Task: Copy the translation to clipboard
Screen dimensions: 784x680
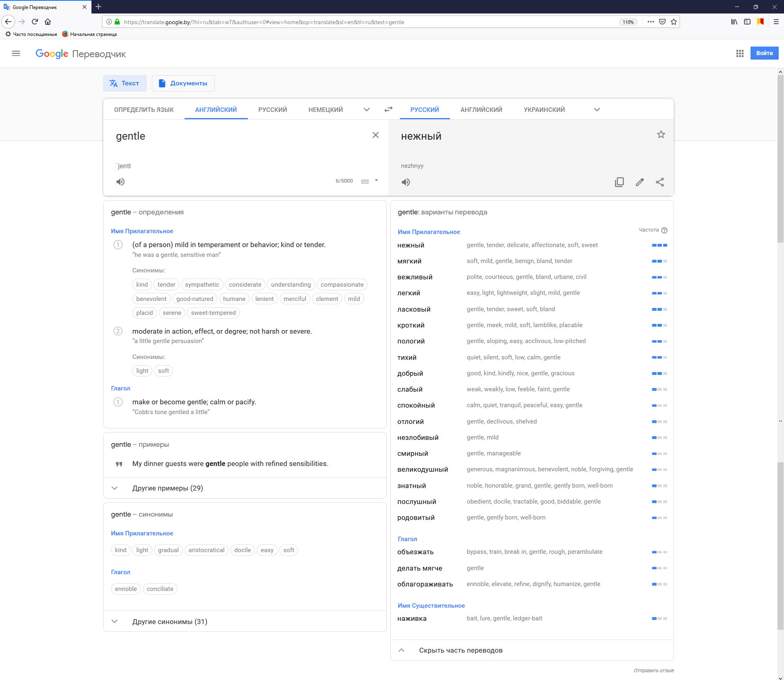Action: click(619, 182)
